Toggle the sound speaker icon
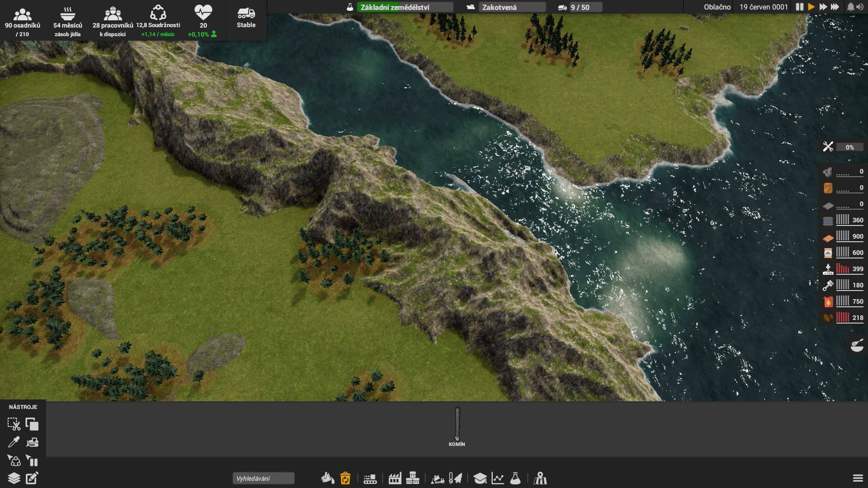Screen dimensions: 868x488 [x=859, y=7]
